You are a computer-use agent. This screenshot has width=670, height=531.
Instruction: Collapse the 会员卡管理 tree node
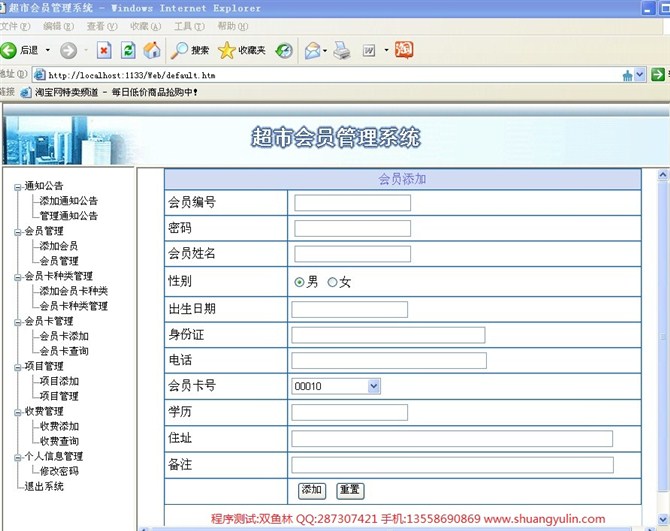(18, 323)
